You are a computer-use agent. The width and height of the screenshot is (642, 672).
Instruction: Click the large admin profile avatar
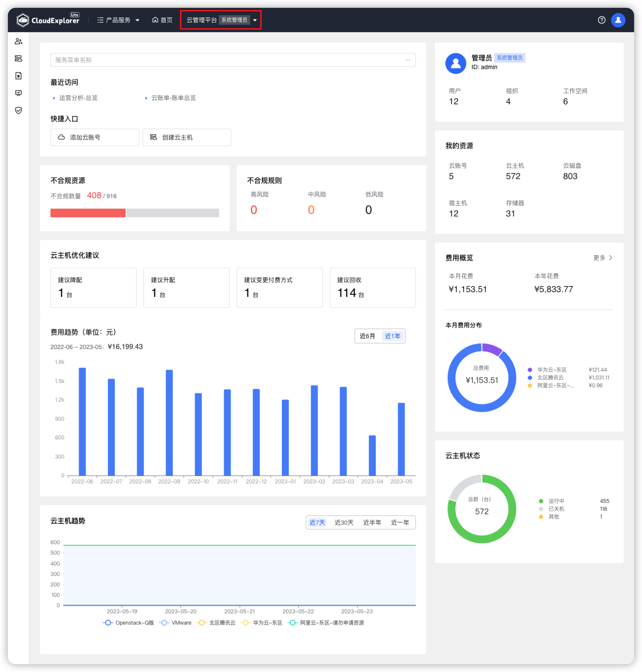[455, 63]
